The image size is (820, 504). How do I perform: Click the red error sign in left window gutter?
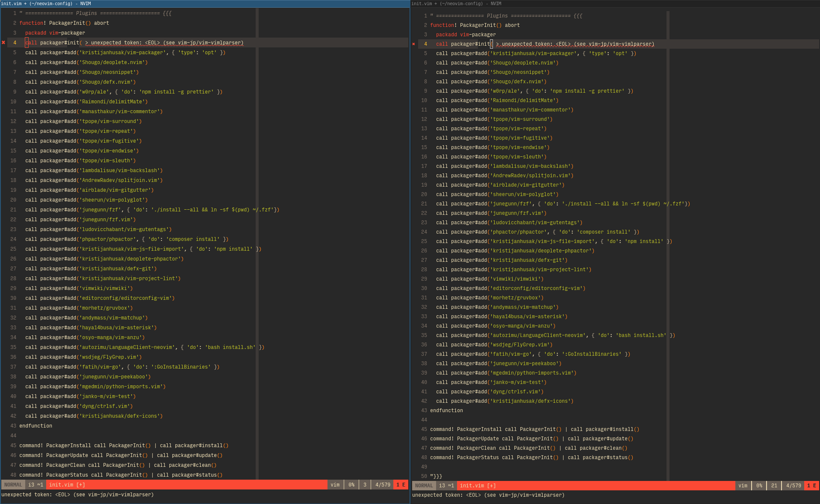(3, 43)
